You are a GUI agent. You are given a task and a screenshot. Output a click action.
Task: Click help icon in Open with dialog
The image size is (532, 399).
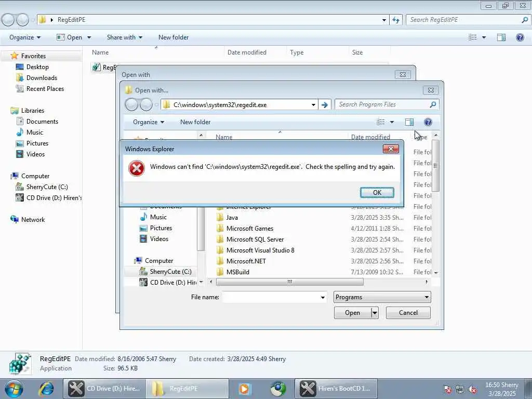pos(428,122)
